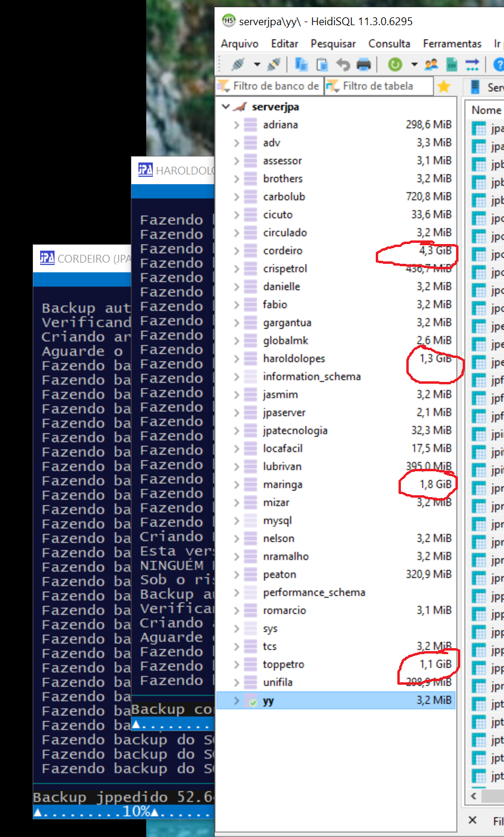Click the CSV import icon
The height and width of the screenshot is (837, 504).
(x=452, y=64)
